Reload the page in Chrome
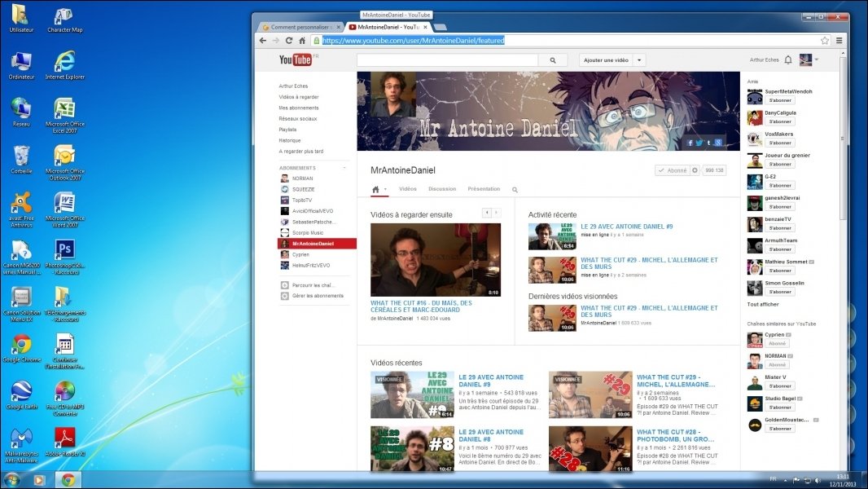Screen dimensions: 868x489 tap(289, 41)
